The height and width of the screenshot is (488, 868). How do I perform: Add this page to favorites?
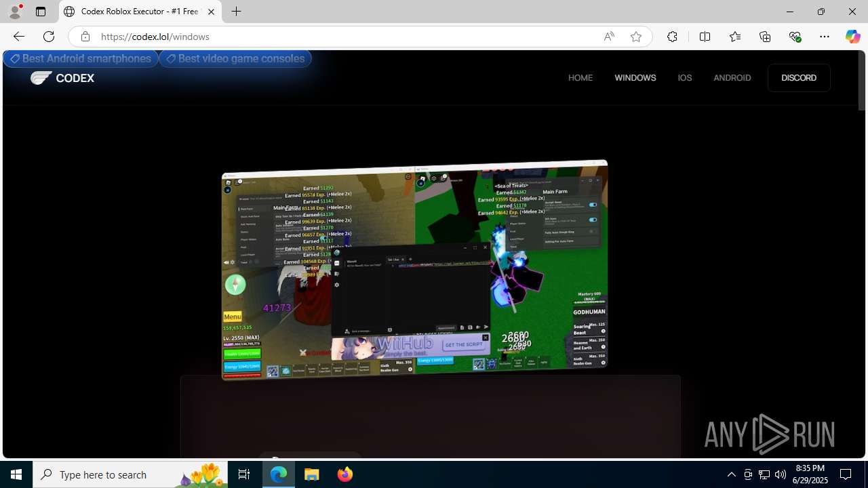tap(636, 37)
